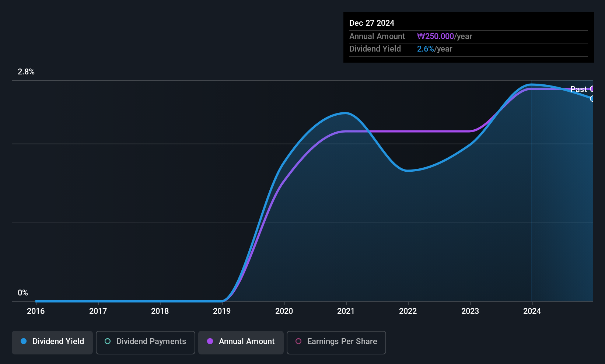Click the 2021 x-axis year label

pos(346,311)
